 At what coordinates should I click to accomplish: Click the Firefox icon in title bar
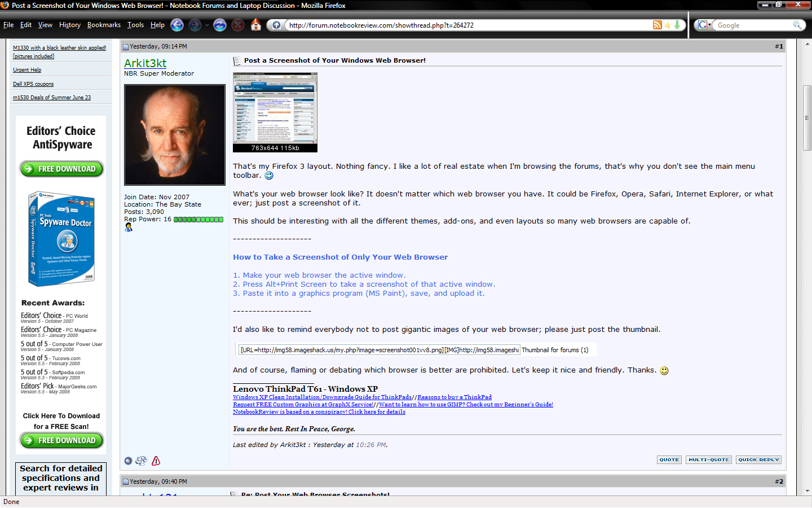tap(5, 5)
